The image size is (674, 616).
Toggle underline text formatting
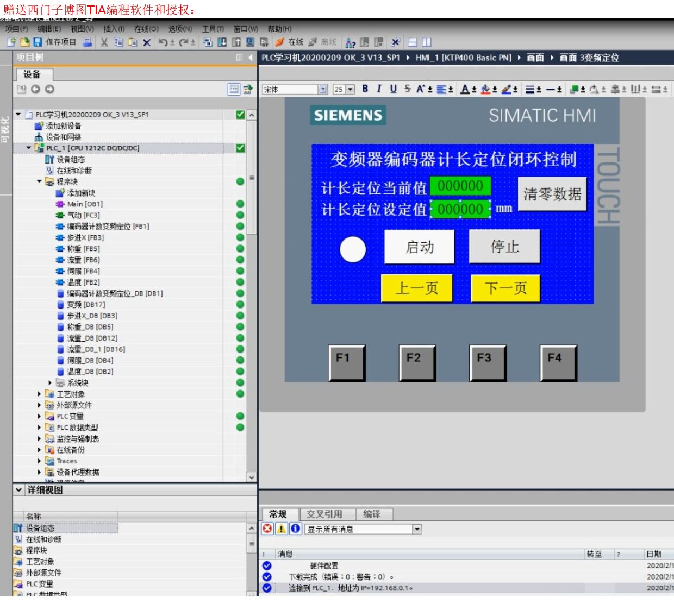pyautogui.click(x=393, y=89)
